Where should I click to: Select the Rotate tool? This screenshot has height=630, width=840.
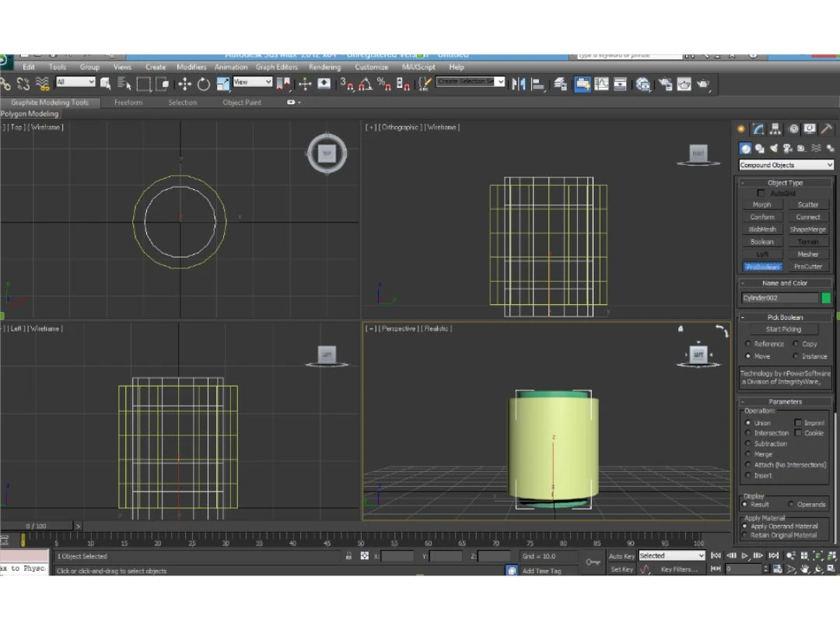(x=204, y=83)
